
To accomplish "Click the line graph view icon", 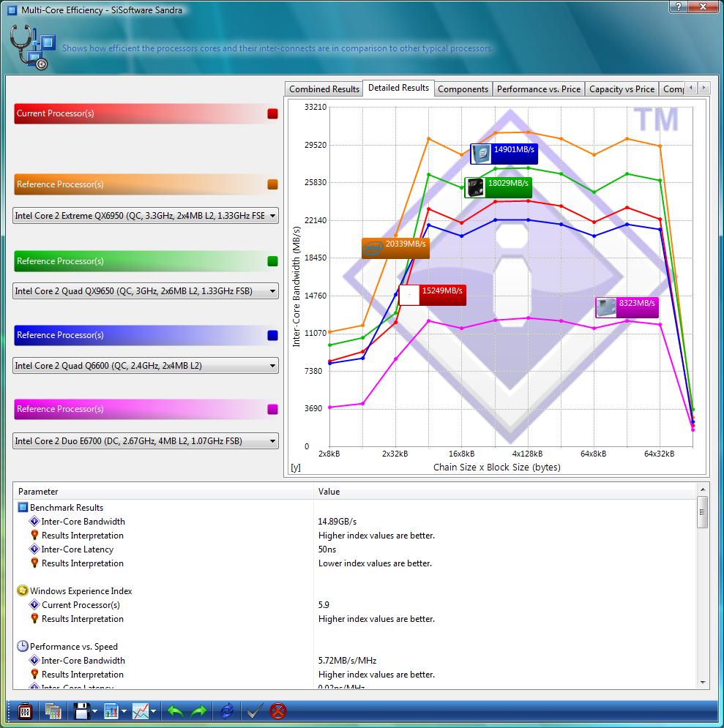I will coord(141,711).
